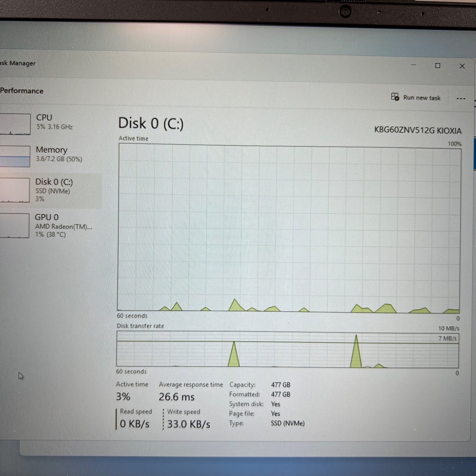Click the 100% active time scale label

(454, 144)
